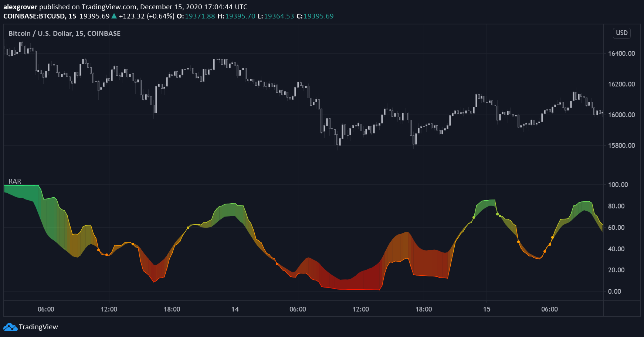644x337 pixels.
Task: Click the low value 19364.53
Action: [x=279, y=16]
